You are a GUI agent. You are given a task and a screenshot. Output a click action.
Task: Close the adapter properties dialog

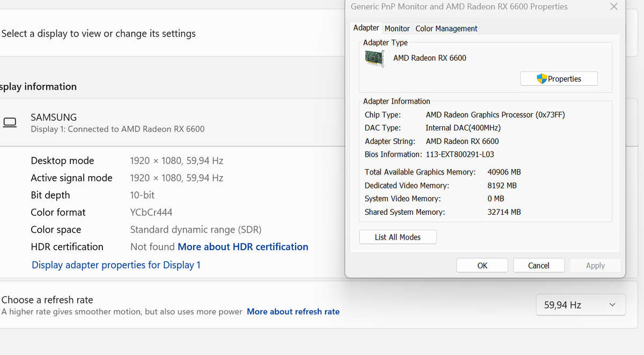pos(614,7)
